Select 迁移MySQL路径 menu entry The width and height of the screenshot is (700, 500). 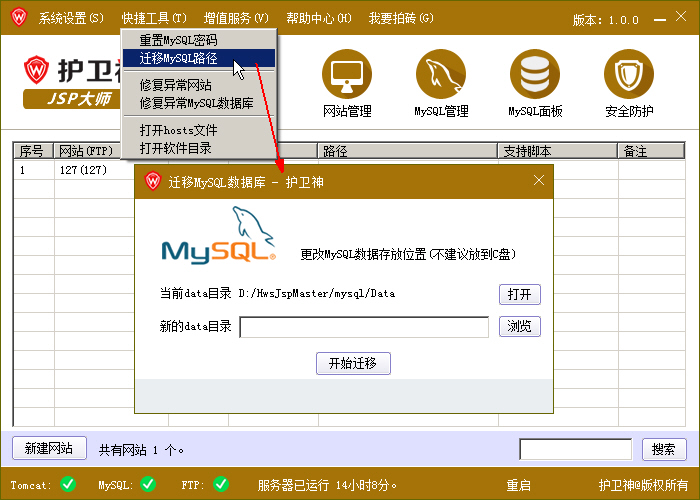tap(199, 58)
